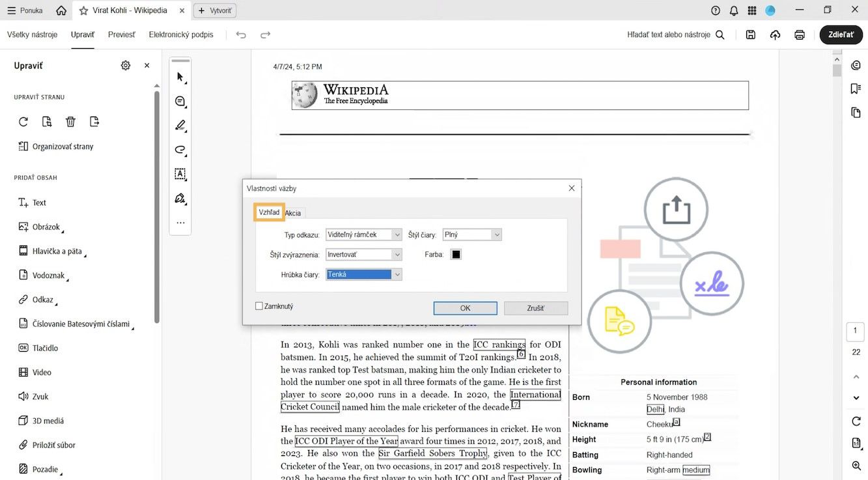Open Štýl čiary dropdown
The height and width of the screenshot is (480, 868).
[472, 234]
